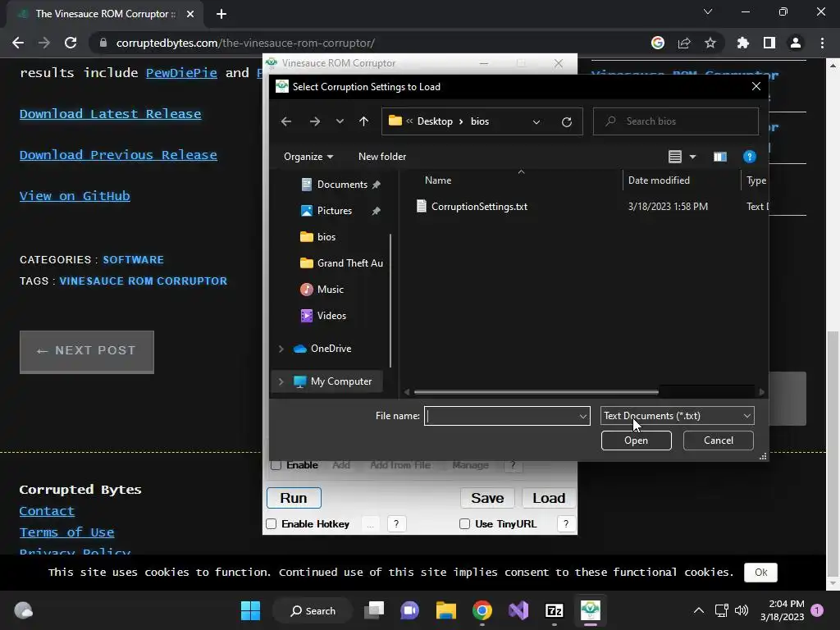Open the PewDiePie link
Image resolution: width=840 pixels, height=630 pixels.
[x=181, y=73]
